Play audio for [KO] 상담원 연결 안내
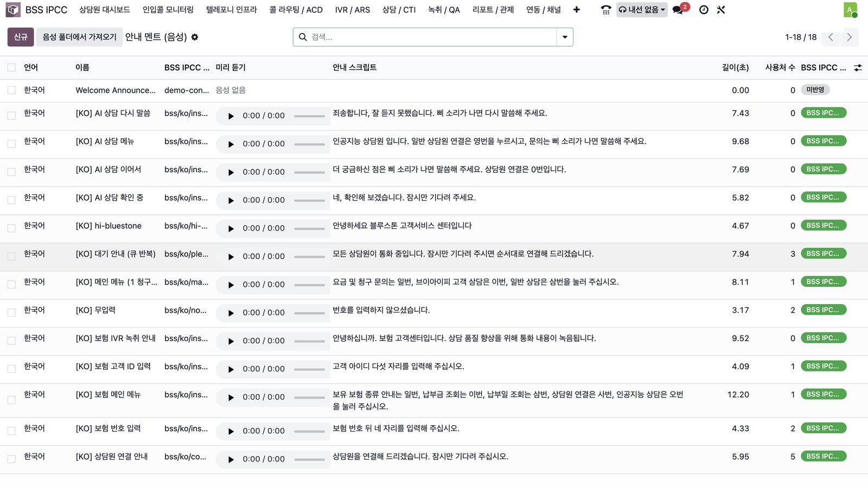This screenshot has height=488, width=868. (231, 460)
